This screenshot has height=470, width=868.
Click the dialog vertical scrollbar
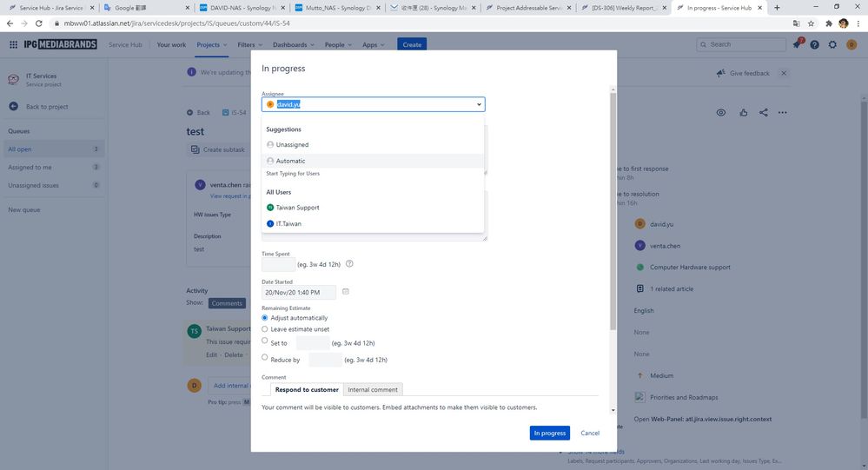tap(613, 210)
